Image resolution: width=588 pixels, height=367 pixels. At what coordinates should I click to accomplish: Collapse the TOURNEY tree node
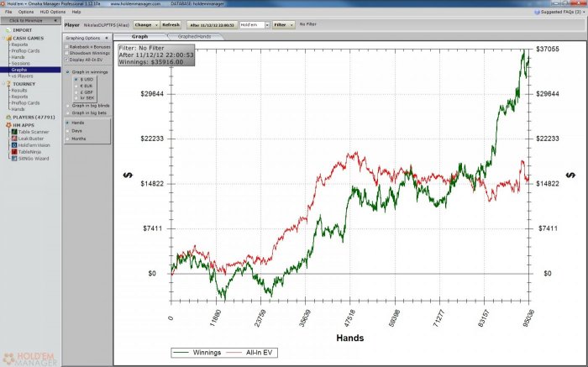(x=3, y=84)
